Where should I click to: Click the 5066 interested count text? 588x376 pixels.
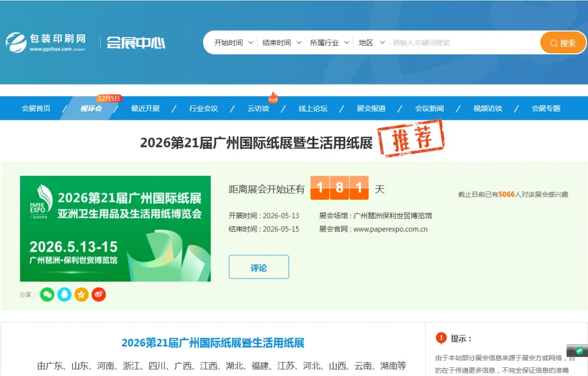click(506, 194)
